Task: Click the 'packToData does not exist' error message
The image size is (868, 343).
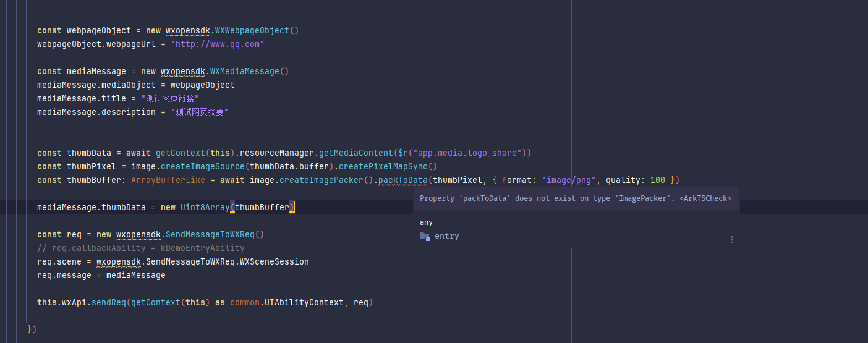Action: point(576,198)
